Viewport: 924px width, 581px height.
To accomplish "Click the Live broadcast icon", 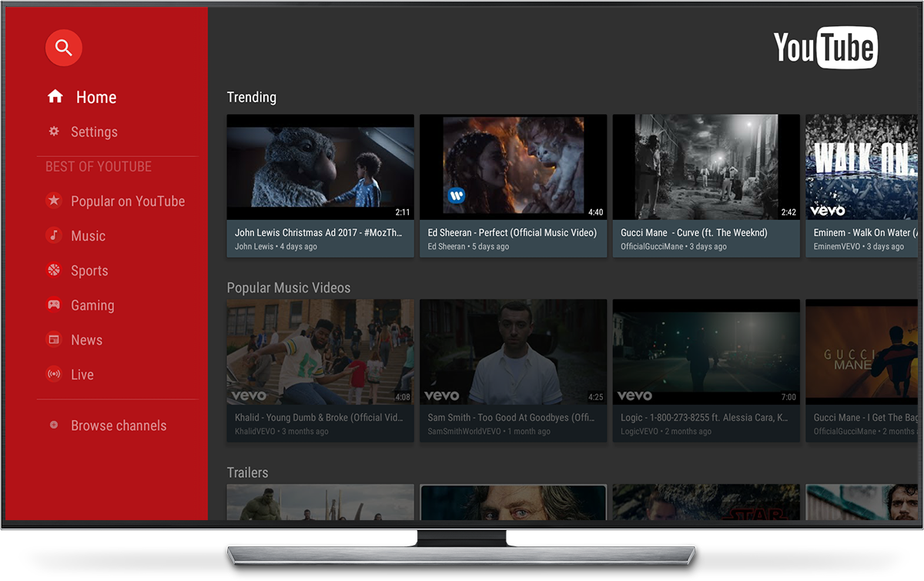I will [54, 375].
